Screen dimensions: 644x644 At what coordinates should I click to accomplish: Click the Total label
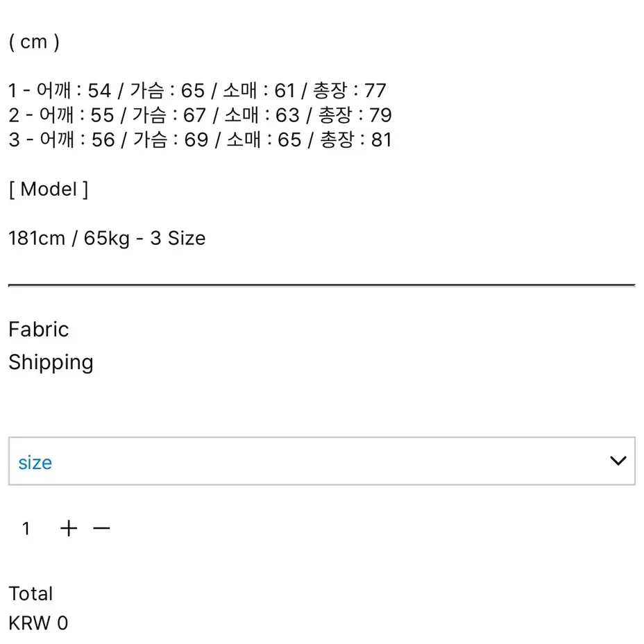(31, 594)
